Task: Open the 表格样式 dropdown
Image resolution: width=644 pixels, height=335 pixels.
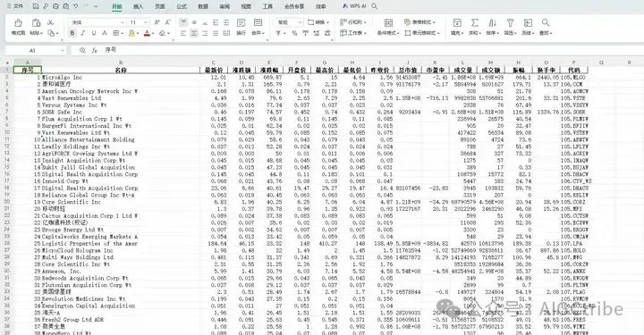Action: 419,22
